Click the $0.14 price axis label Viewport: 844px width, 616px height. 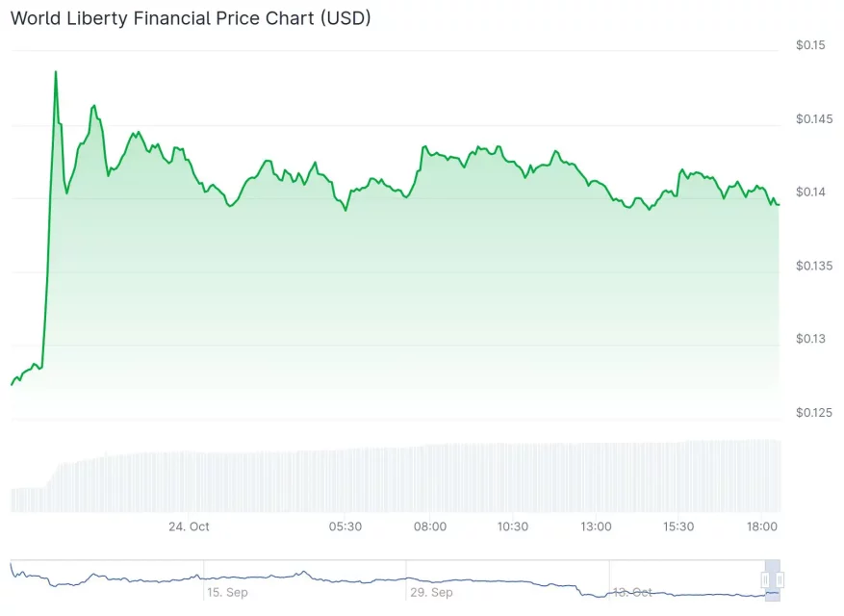point(810,192)
